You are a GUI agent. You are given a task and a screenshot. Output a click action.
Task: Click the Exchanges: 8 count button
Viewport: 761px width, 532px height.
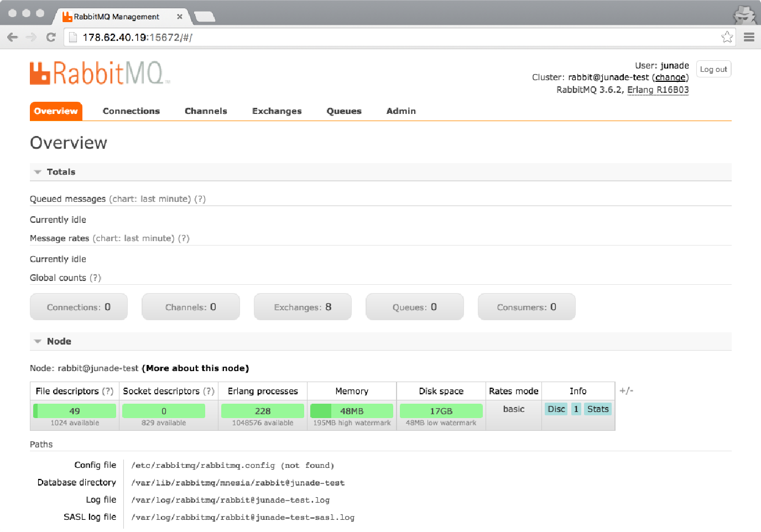pyautogui.click(x=303, y=307)
